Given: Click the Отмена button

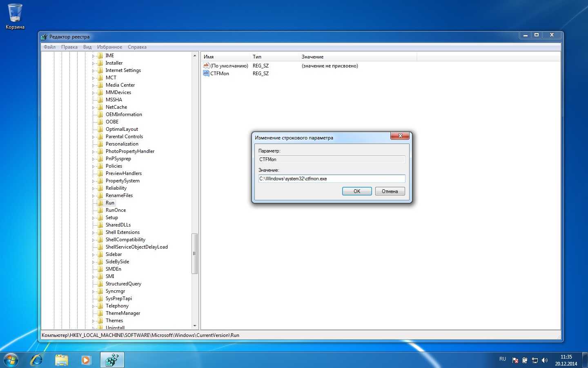Looking at the screenshot, I should point(390,191).
